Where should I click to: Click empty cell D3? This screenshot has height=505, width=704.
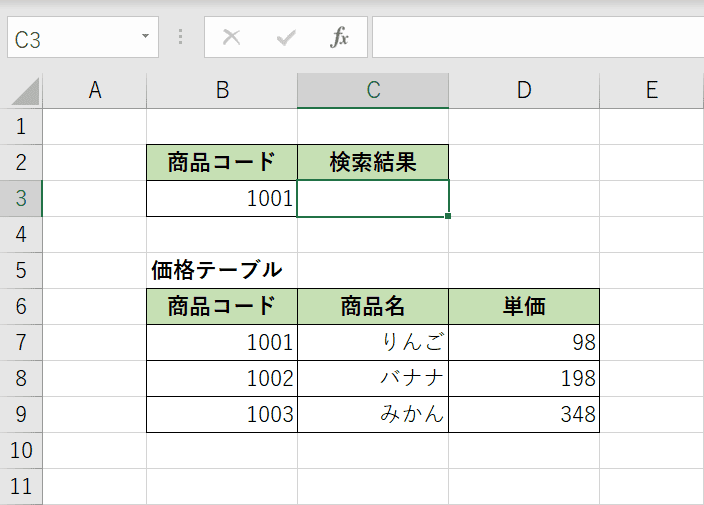[524, 198]
